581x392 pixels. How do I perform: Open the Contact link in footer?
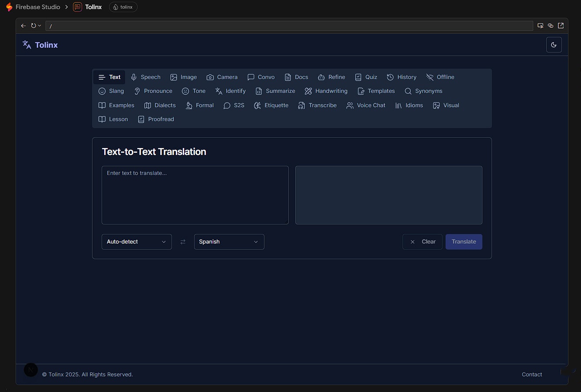point(532,375)
